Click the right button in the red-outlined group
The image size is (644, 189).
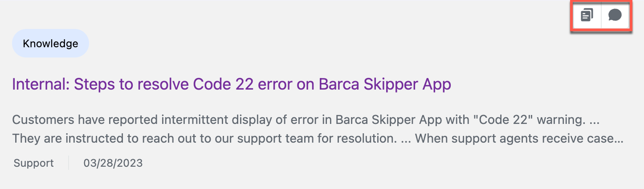click(x=615, y=16)
